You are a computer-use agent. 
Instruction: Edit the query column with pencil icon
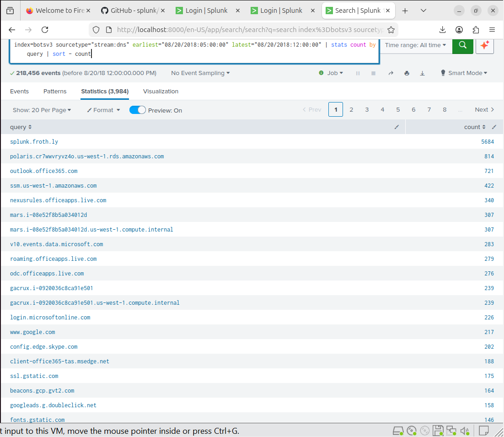tap(397, 127)
